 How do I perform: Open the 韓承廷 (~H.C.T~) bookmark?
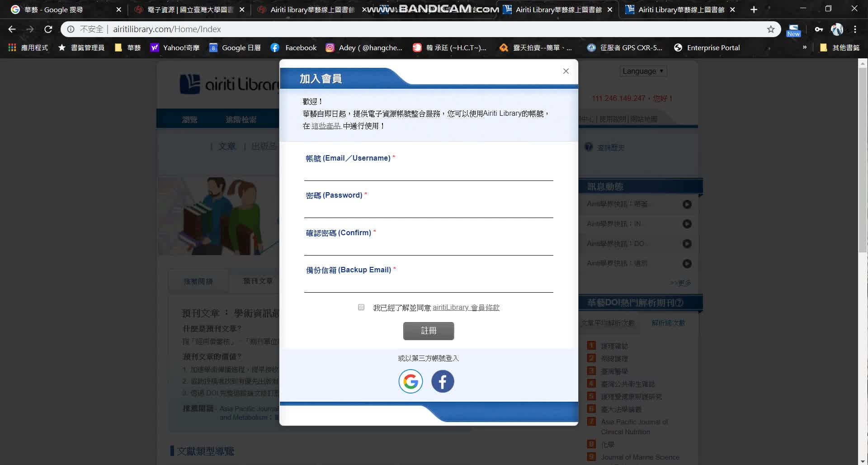(x=450, y=47)
